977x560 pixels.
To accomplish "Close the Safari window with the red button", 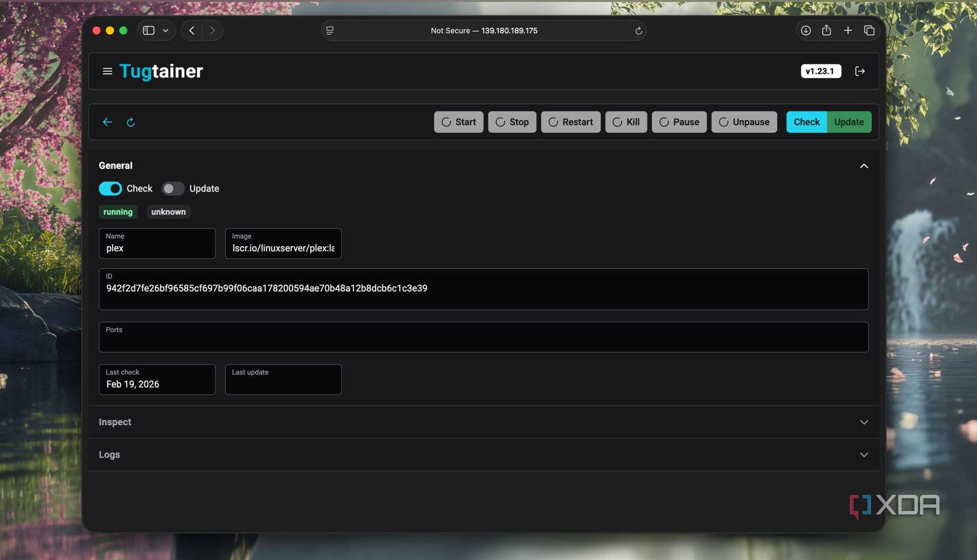I will click(97, 30).
